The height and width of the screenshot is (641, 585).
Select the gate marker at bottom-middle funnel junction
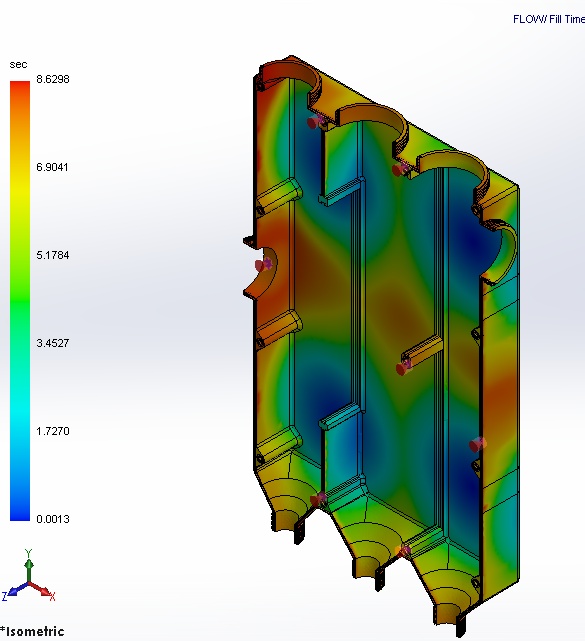[x=403, y=551]
